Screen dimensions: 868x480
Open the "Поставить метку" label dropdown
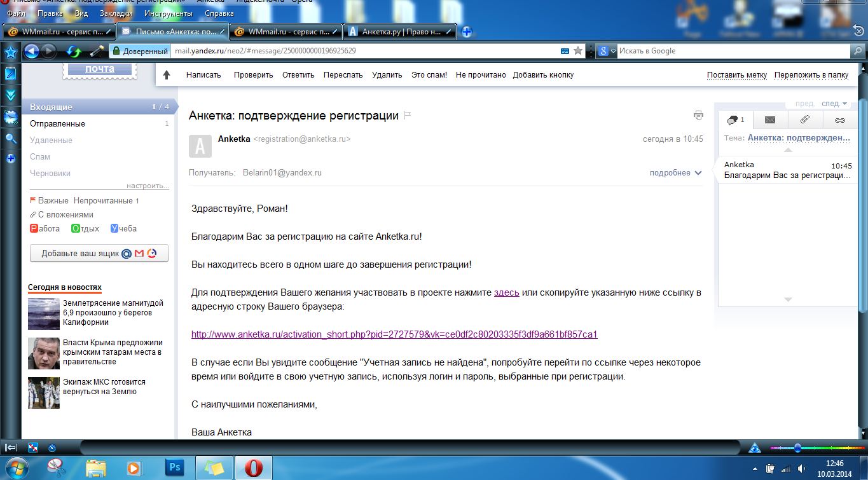tap(737, 74)
